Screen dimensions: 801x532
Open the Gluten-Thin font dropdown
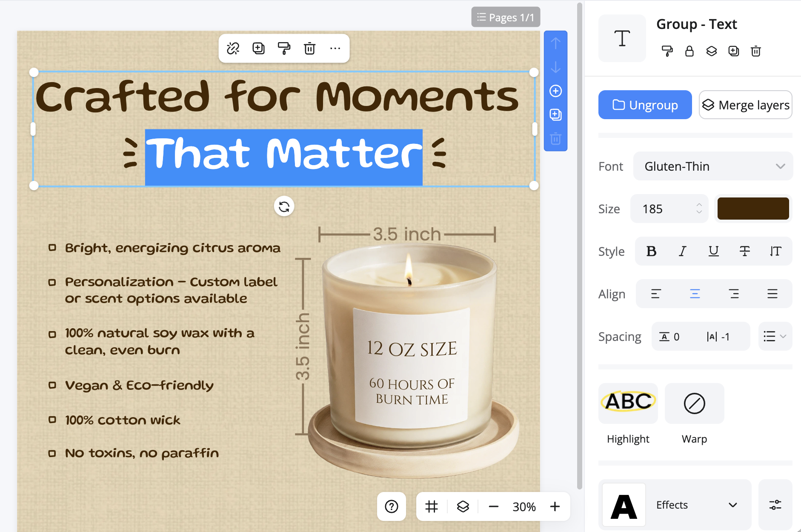click(x=713, y=166)
